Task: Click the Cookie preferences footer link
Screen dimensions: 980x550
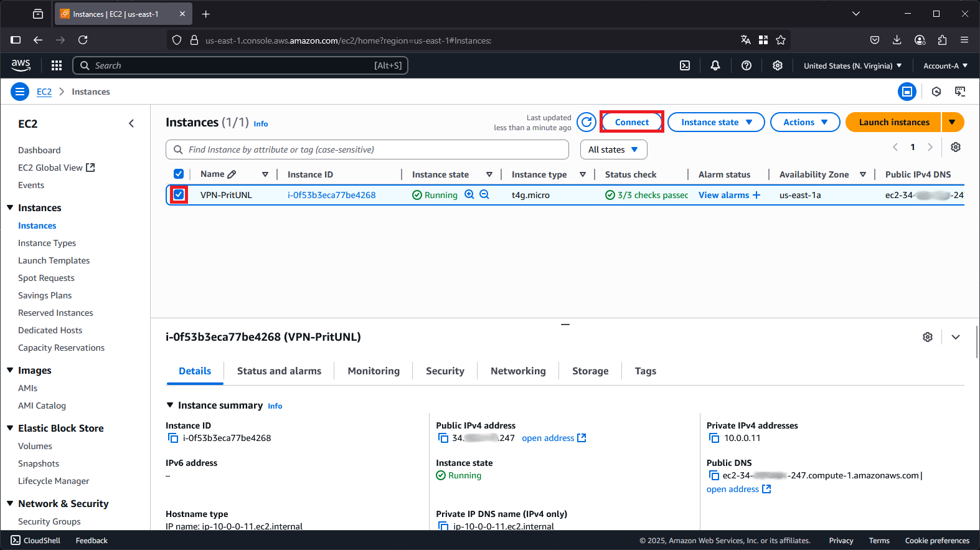Action: (937, 541)
